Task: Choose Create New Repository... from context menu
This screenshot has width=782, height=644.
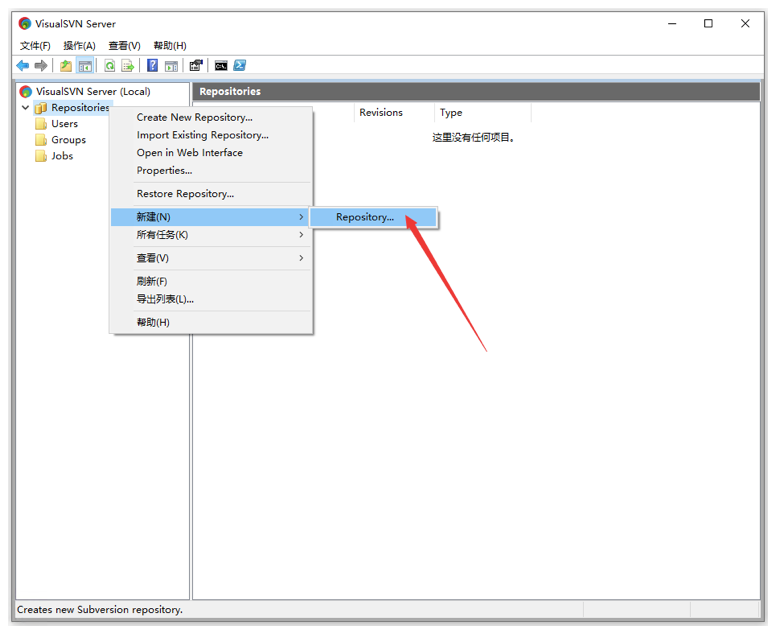Action: click(194, 117)
